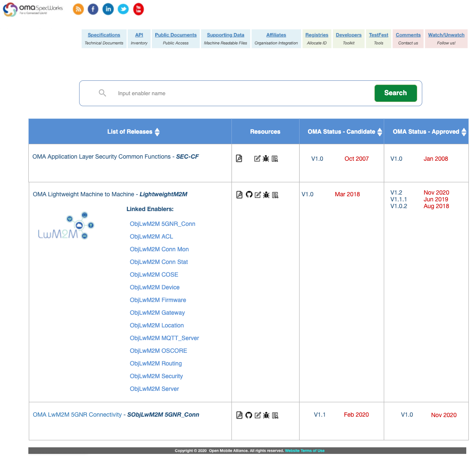476x456 pixels.
Task: Open the OMA SpecWorks logo home link
Action: pyautogui.click(x=33, y=9)
